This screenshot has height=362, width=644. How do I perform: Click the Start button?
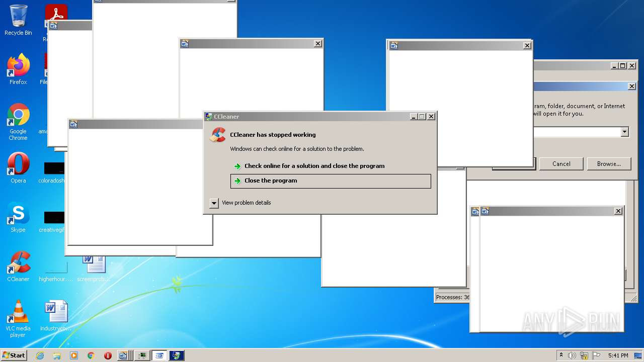pos(14,355)
